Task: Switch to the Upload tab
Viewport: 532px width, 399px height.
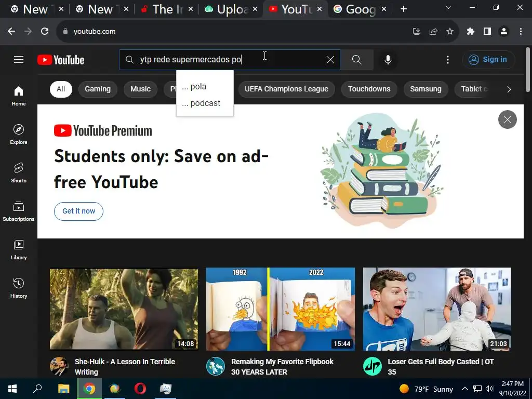Action: [232, 9]
